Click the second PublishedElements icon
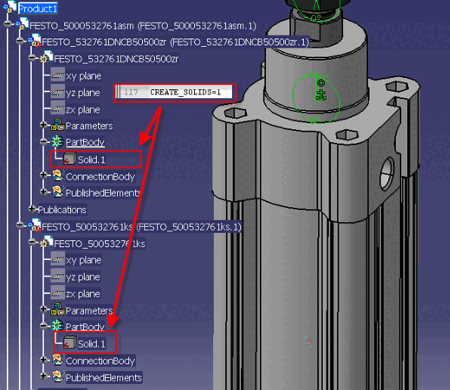450x390 pixels. (x=57, y=376)
